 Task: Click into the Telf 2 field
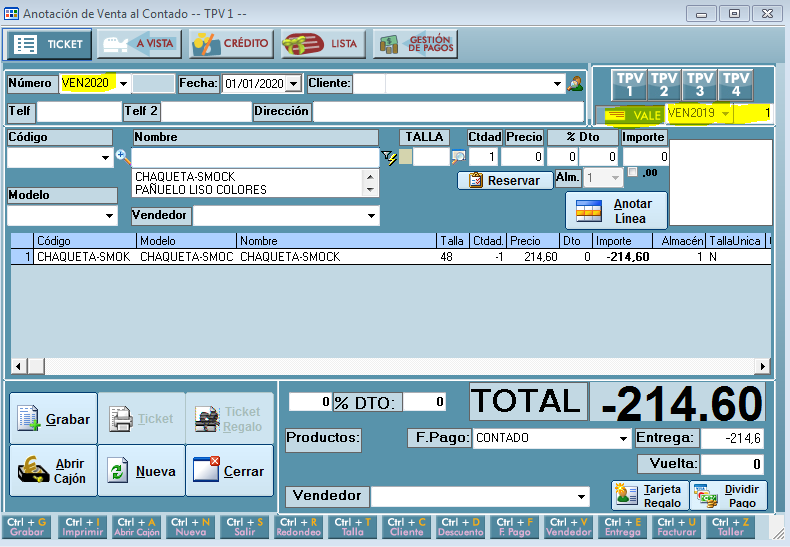[x=206, y=112]
